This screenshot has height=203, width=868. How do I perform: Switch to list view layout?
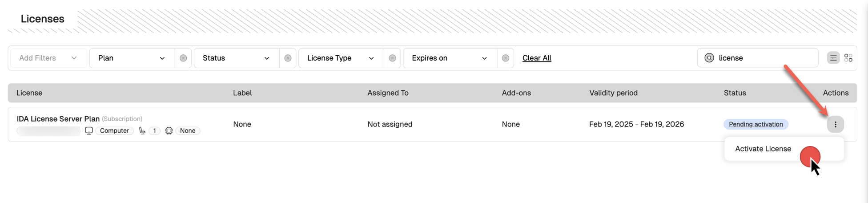833,58
